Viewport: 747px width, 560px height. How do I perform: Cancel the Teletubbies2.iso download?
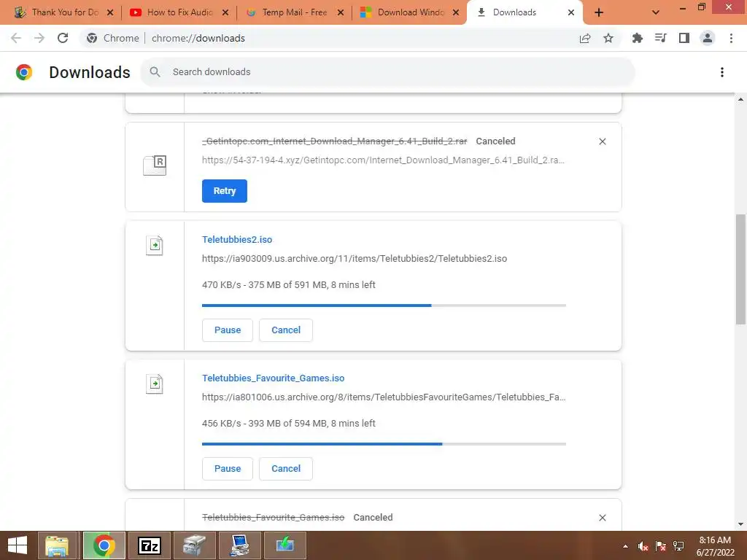click(x=286, y=330)
